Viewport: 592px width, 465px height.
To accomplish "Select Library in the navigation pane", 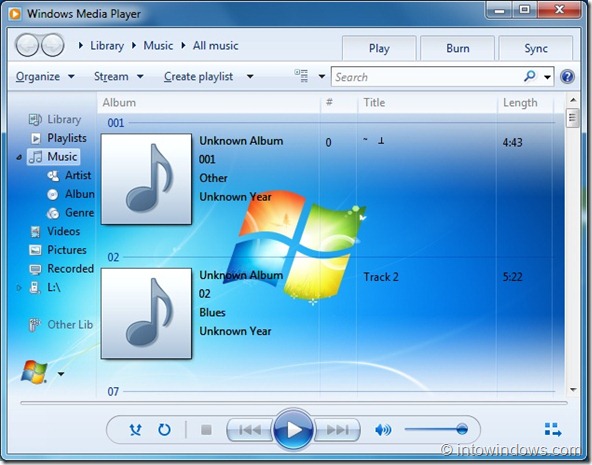I will tap(55, 119).
